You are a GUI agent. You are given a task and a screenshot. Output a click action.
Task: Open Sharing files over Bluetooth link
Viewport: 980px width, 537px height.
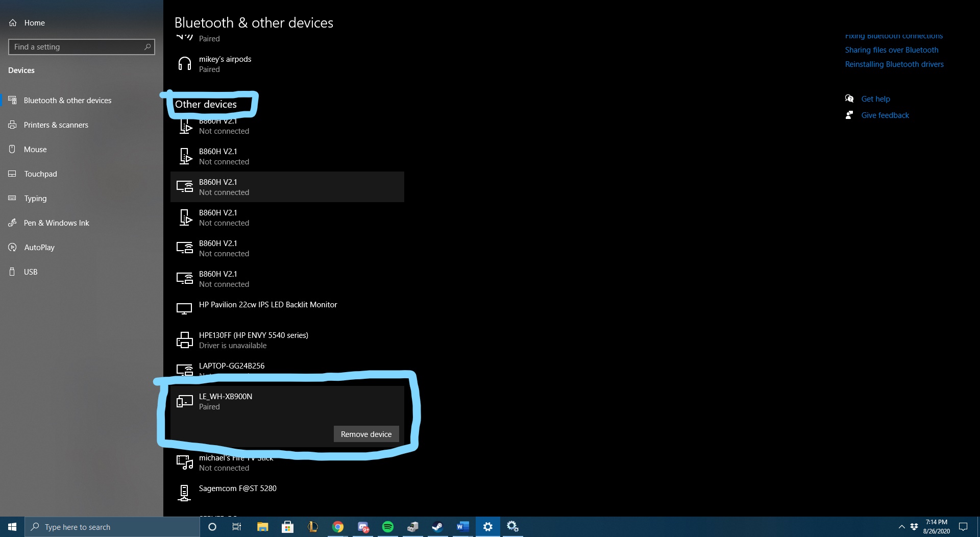891,50
